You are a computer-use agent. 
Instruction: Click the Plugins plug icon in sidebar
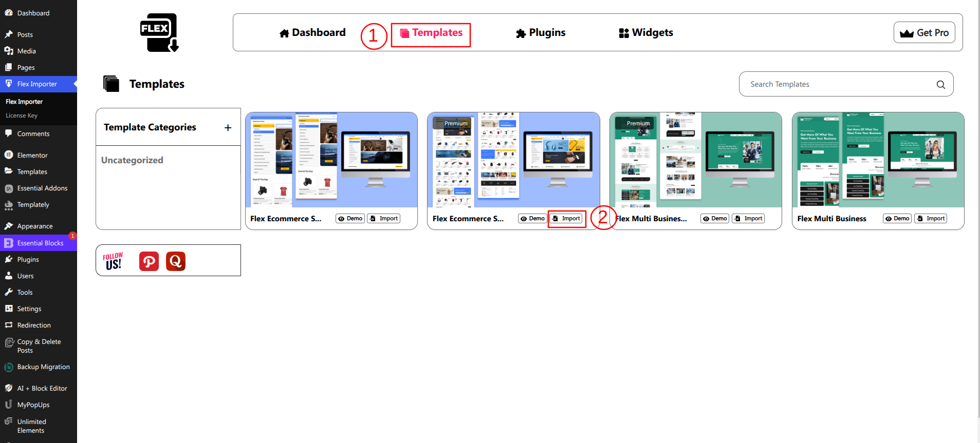tap(9, 259)
